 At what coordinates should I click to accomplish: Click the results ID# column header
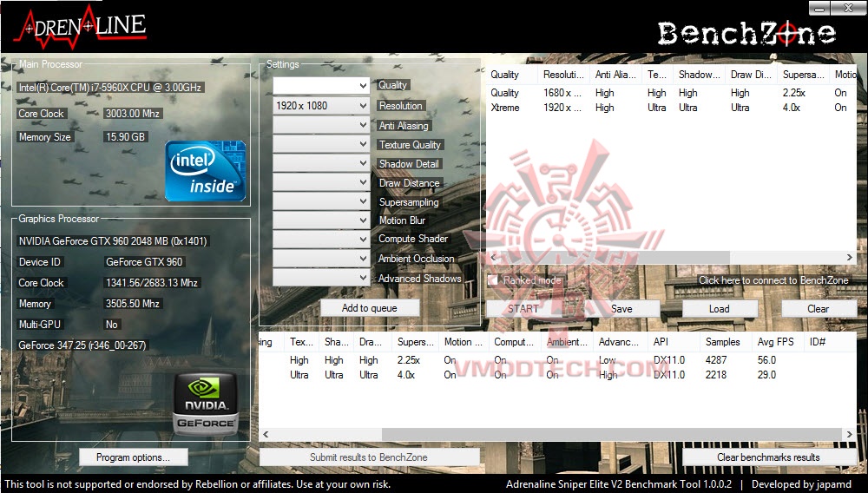(829, 342)
